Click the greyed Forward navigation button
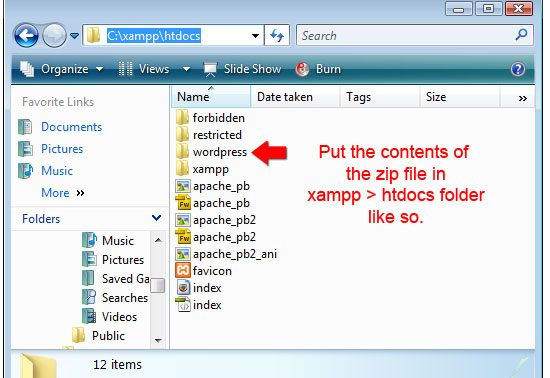 pyautogui.click(x=54, y=35)
